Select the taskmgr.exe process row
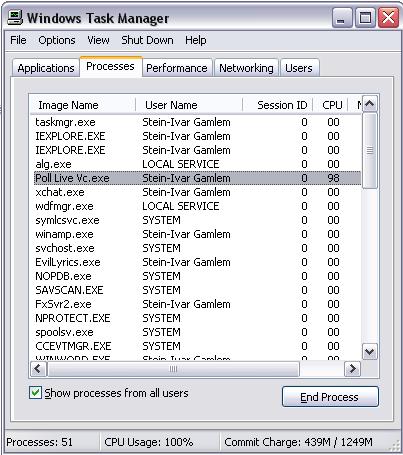Image resolution: width=403 pixels, height=455 pixels. click(x=197, y=122)
